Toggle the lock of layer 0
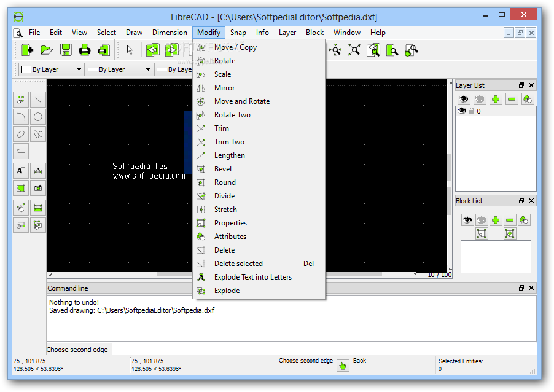Screen dimensions: 554x392 point(471,111)
